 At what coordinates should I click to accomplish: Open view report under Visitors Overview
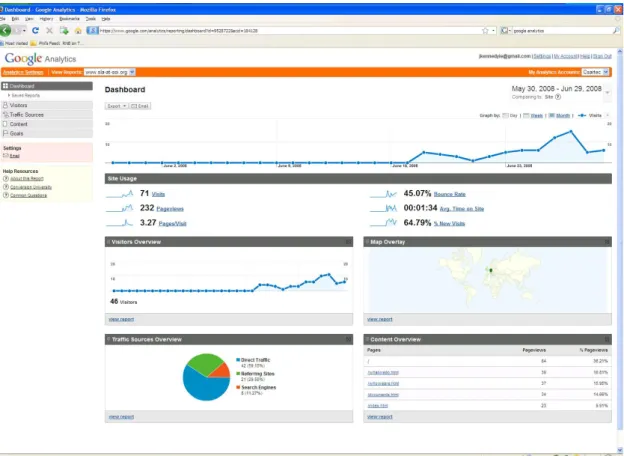tap(121, 319)
